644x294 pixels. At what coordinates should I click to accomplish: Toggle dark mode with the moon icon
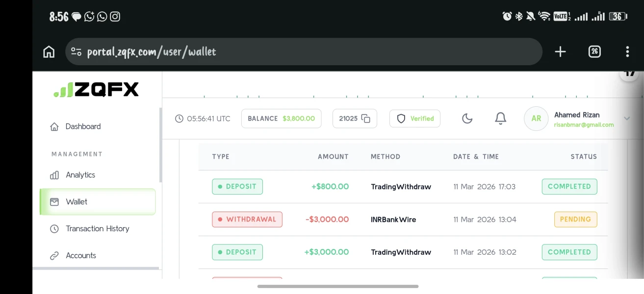point(467,119)
